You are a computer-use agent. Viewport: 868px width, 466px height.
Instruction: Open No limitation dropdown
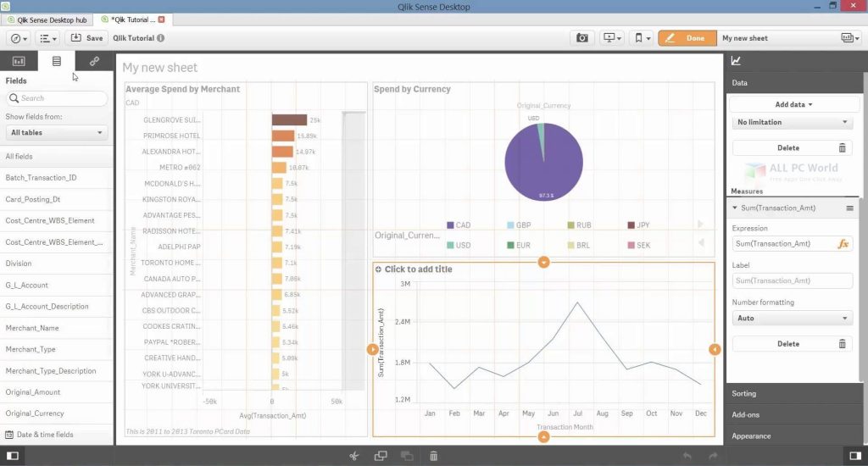coord(793,122)
